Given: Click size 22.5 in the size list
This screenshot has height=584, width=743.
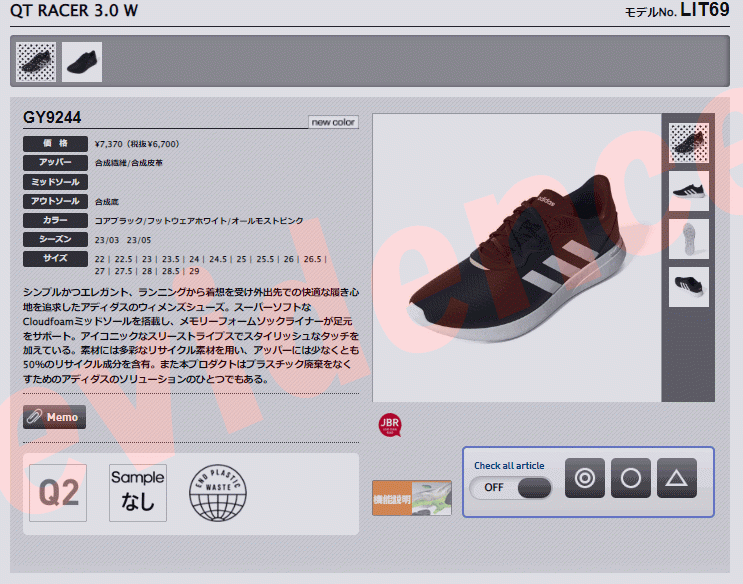Looking at the screenshot, I should click(x=123, y=259).
